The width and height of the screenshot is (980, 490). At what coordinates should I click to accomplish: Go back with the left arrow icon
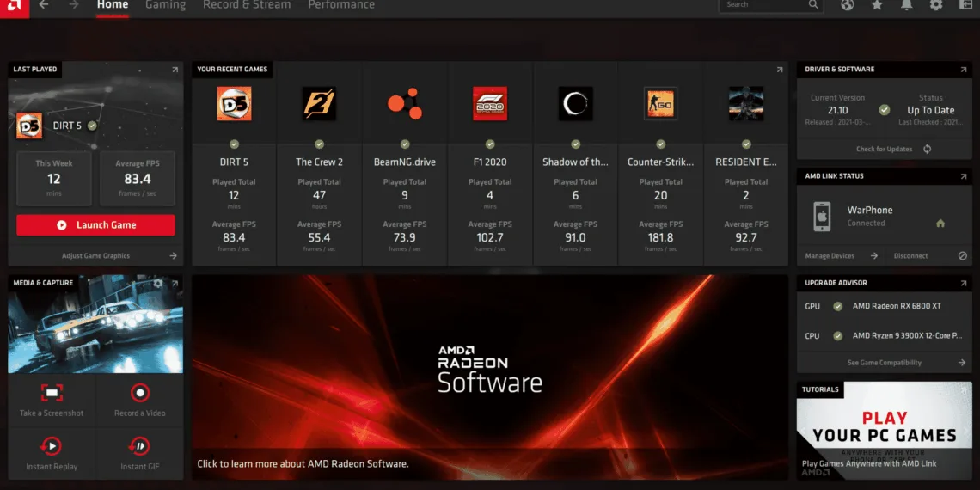(x=43, y=5)
